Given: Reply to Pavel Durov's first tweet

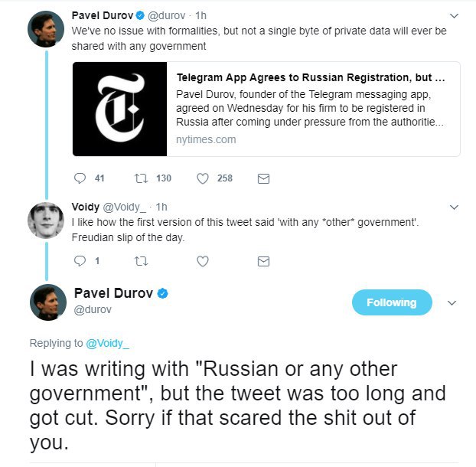Looking at the screenshot, I should pyautogui.click(x=80, y=178).
